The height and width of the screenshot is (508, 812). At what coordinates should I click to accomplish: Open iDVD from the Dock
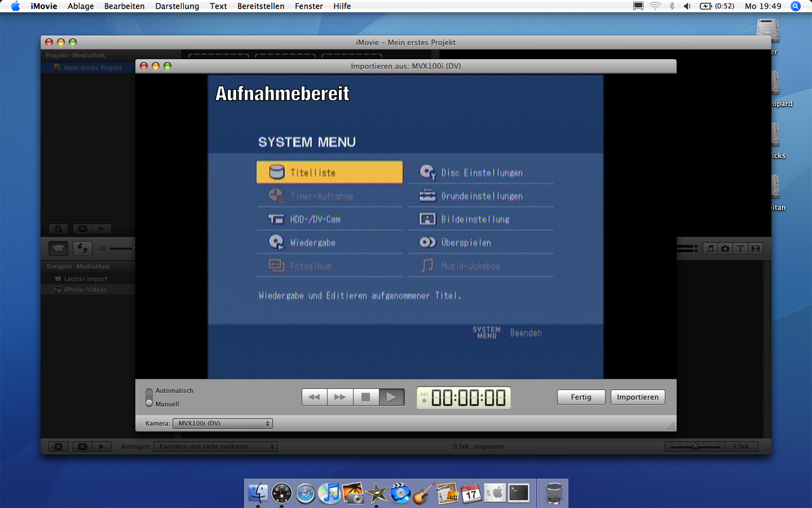pos(400,493)
